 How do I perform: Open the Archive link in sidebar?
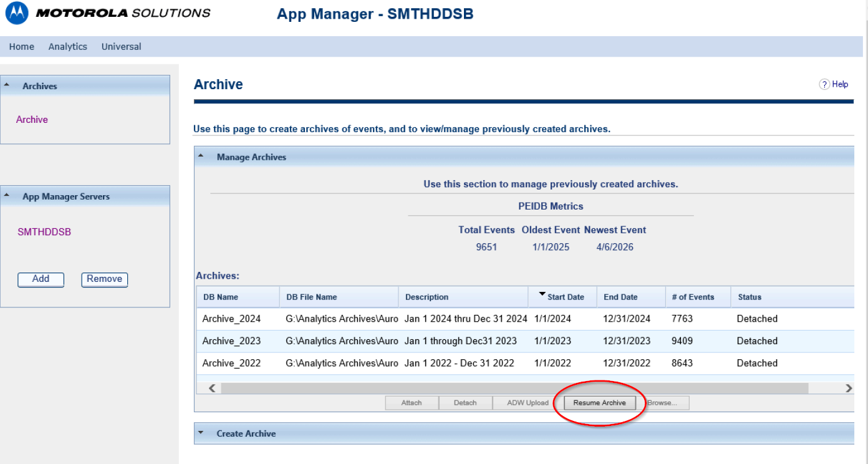pos(32,120)
